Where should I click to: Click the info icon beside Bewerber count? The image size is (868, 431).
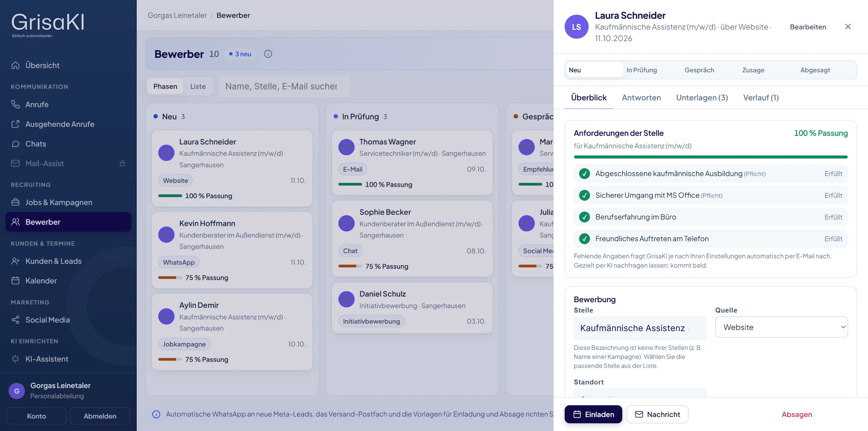point(268,54)
